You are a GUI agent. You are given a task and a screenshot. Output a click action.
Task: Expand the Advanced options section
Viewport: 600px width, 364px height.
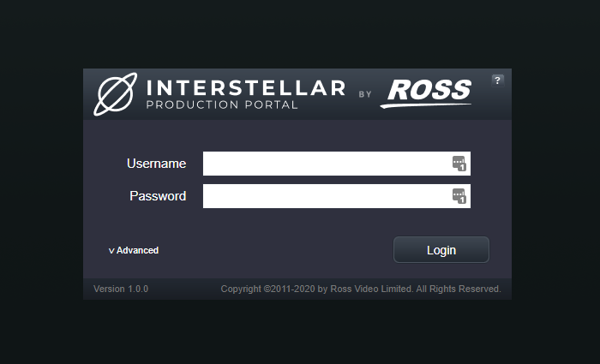137,250
